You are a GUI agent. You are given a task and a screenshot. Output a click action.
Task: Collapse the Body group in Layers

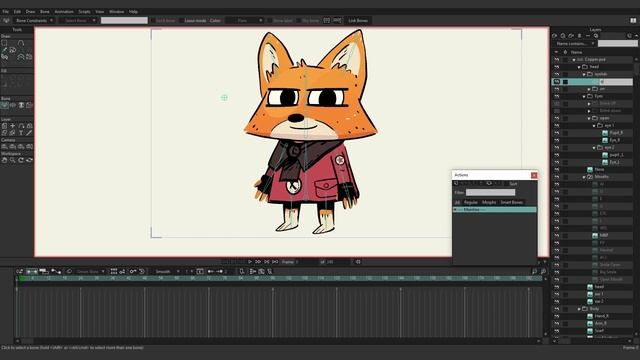(579, 309)
